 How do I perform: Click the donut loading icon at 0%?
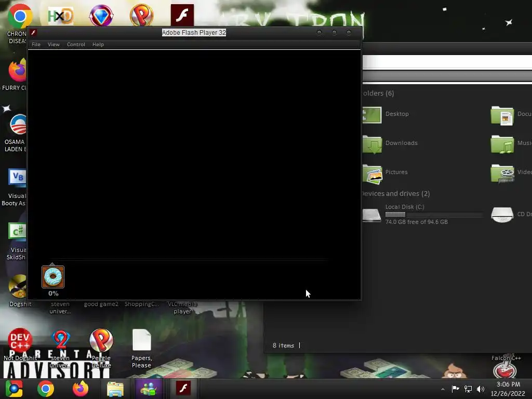click(x=53, y=277)
